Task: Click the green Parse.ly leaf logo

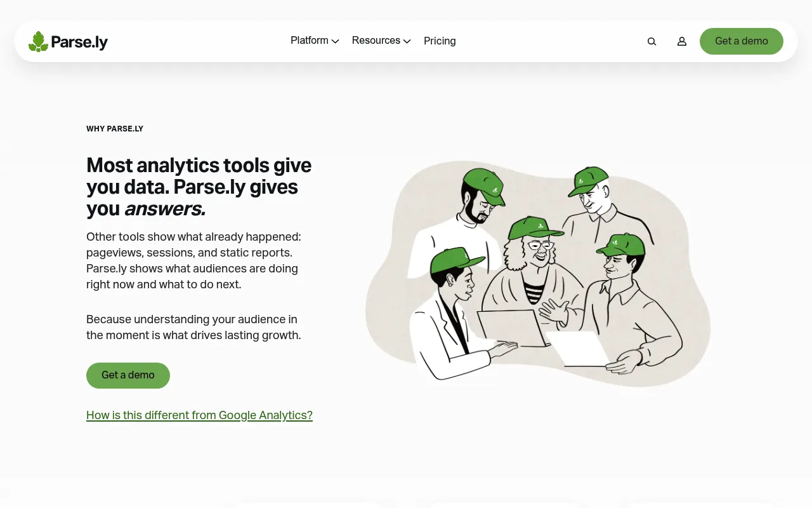Action: (38, 42)
